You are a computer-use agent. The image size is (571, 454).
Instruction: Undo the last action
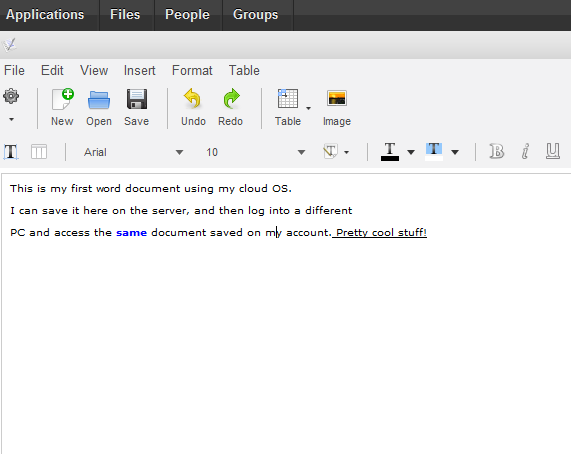pos(193,99)
